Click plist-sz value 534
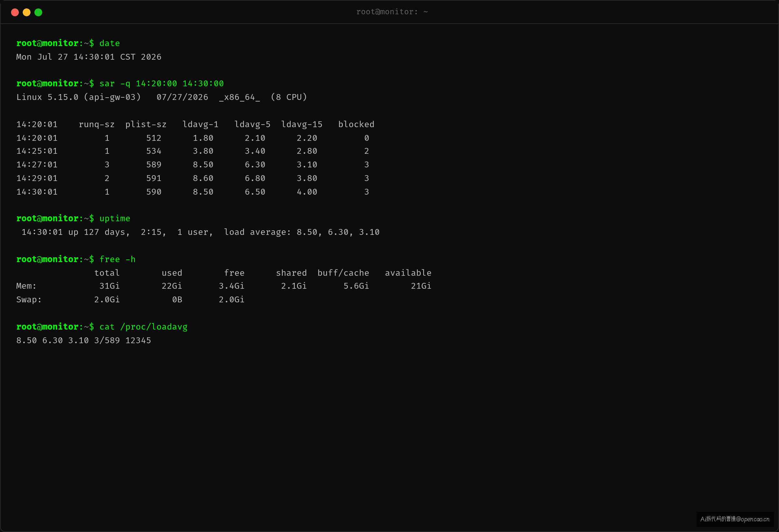Viewport: 779px width, 532px height. pos(154,151)
